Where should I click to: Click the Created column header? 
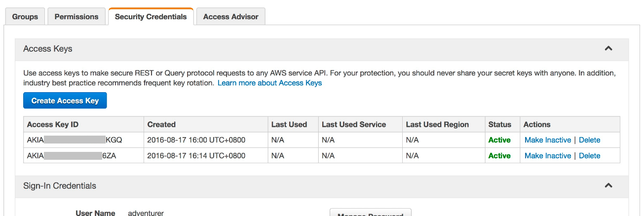[161, 124]
